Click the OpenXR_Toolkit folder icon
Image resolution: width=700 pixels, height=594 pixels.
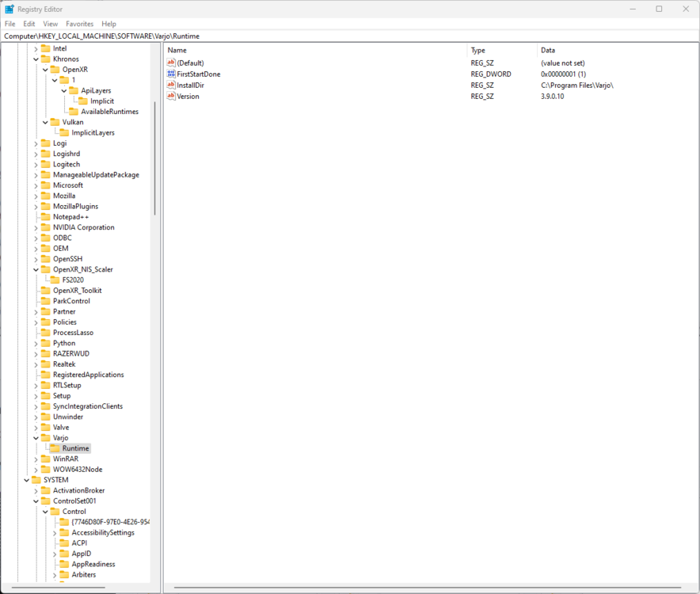46,291
